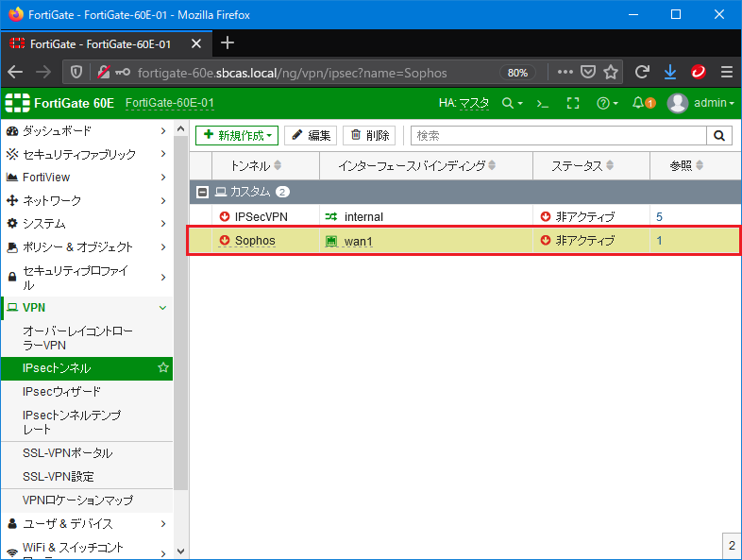Open the IPsecトンネルテンプレート page
Viewport: 742px width, 560px height.
coord(87,422)
